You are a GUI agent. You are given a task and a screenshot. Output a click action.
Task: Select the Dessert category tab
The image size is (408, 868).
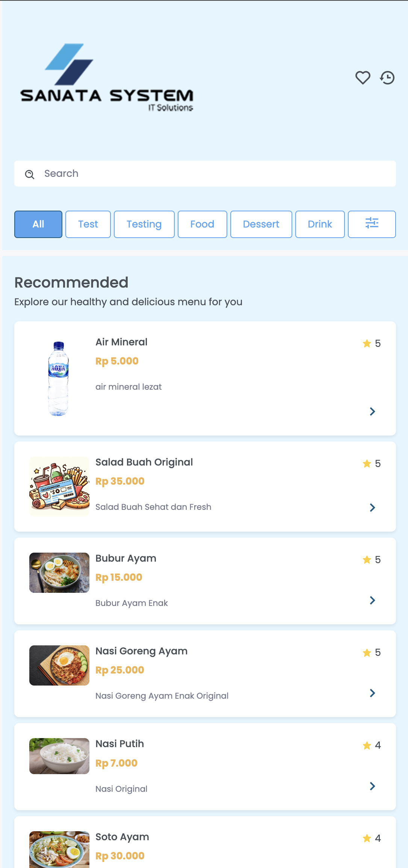click(x=261, y=224)
